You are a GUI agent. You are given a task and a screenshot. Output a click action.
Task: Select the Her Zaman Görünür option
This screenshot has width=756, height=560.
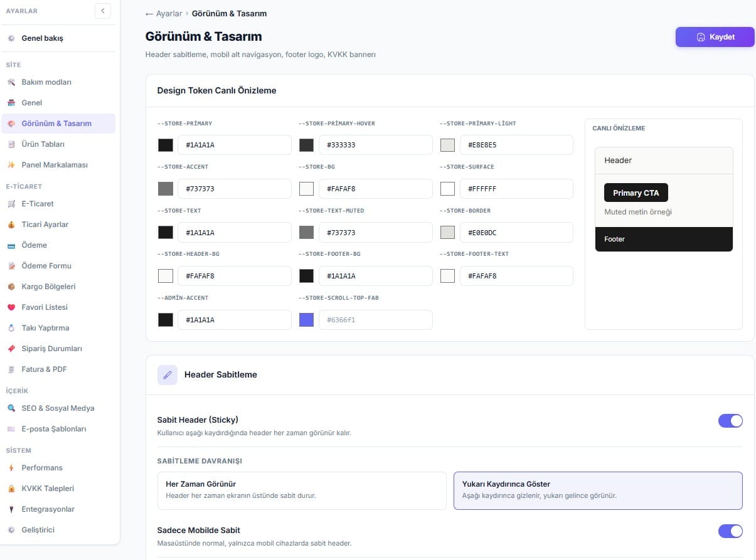coord(302,490)
